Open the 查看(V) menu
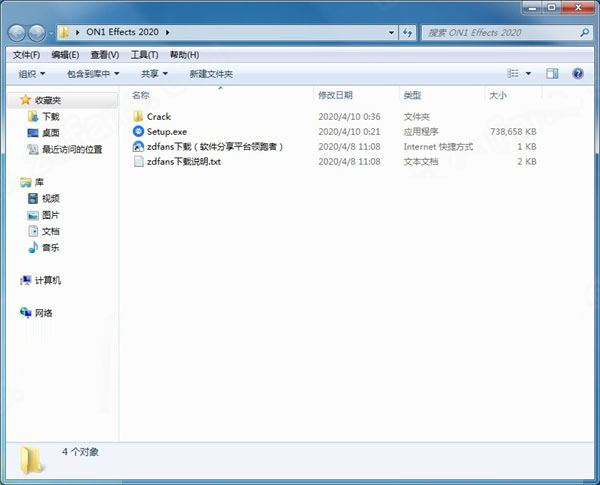 pos(105,55)
